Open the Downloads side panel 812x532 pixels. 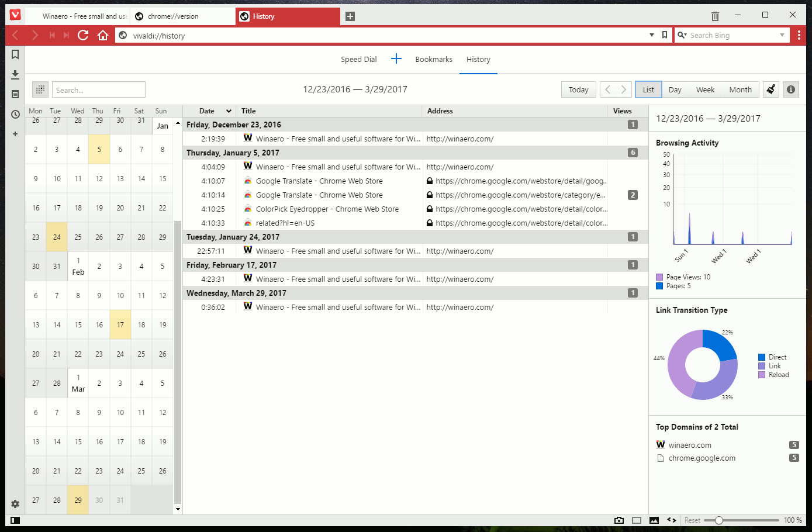pos(15,74)
